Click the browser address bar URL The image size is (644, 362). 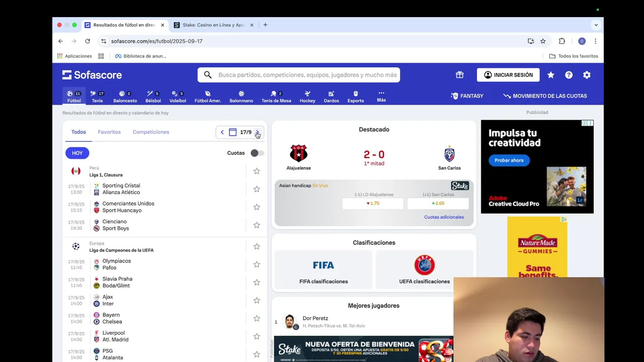[x=156, y=41]
